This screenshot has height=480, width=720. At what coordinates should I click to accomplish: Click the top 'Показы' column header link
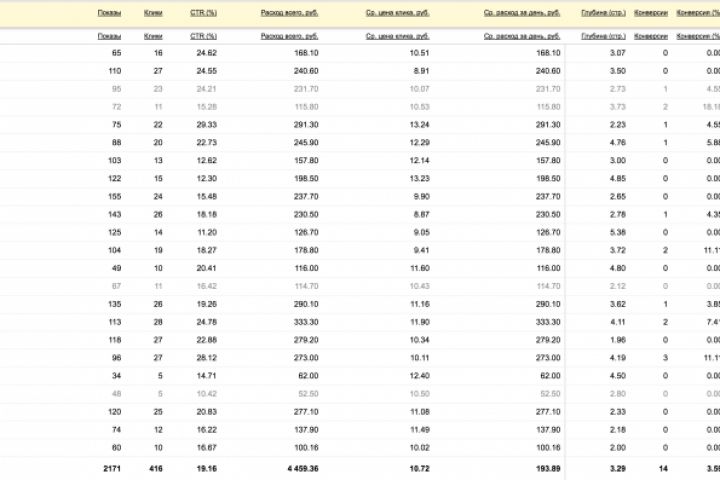click(110, 13)
